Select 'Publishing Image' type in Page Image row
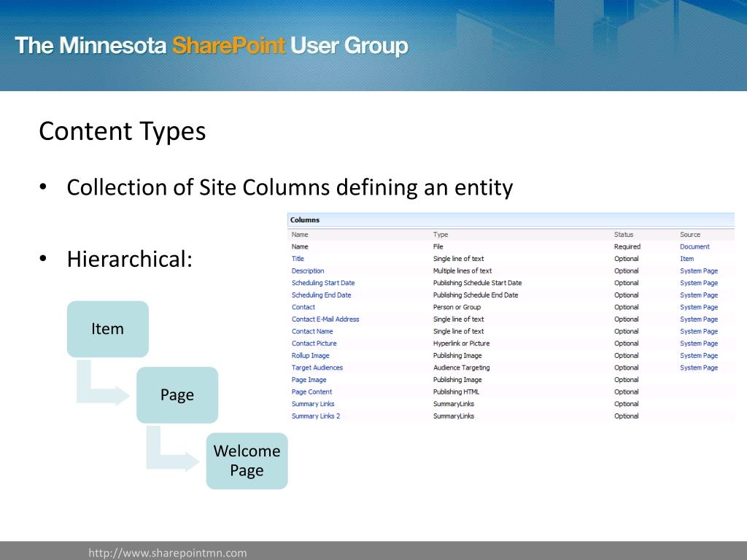Viewport: 747px width, 560px height. point(457,380)
